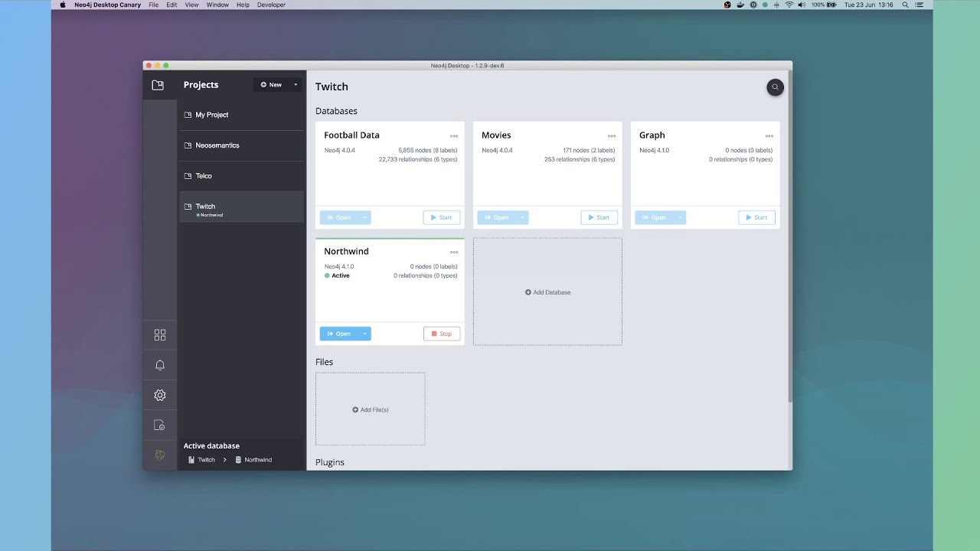Open the Developer menu in the menu bar
The height and width of the screenshot is (551, 980).
[x=271, y=5]
